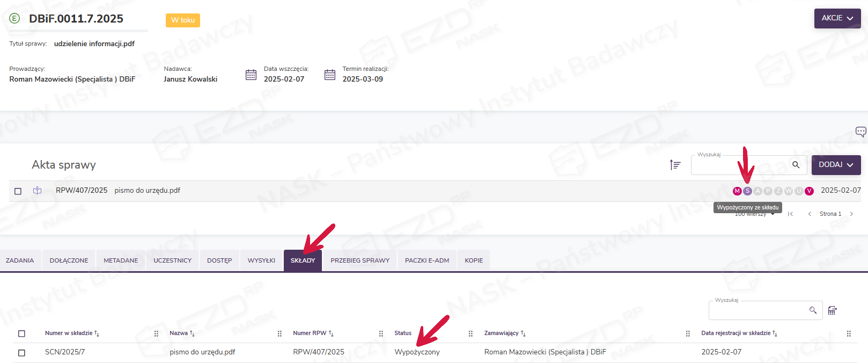868x363 pixels.
Task: Click the pink V status badge
Action: point(809,191)
